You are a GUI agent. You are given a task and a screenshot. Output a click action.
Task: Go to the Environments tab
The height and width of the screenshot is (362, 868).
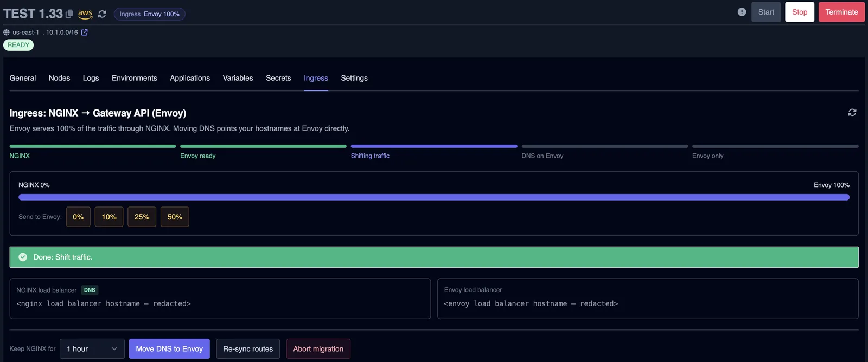(x=135, y=78)
